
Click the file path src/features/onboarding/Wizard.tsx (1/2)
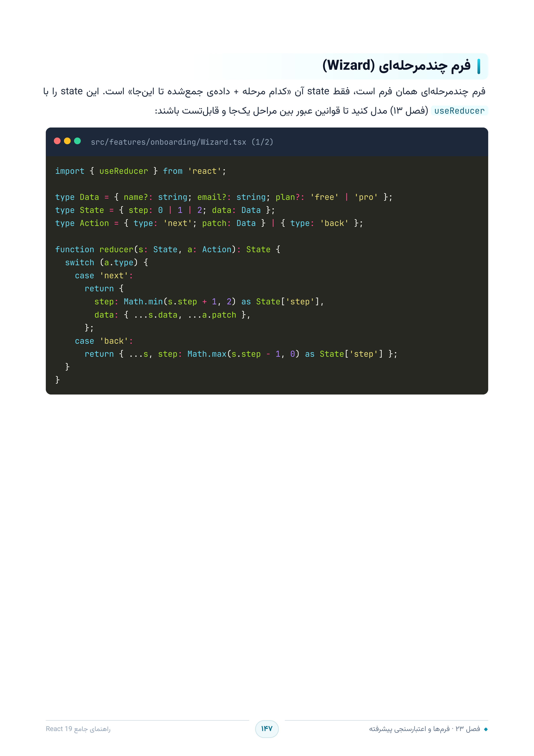tap(182, 142)
